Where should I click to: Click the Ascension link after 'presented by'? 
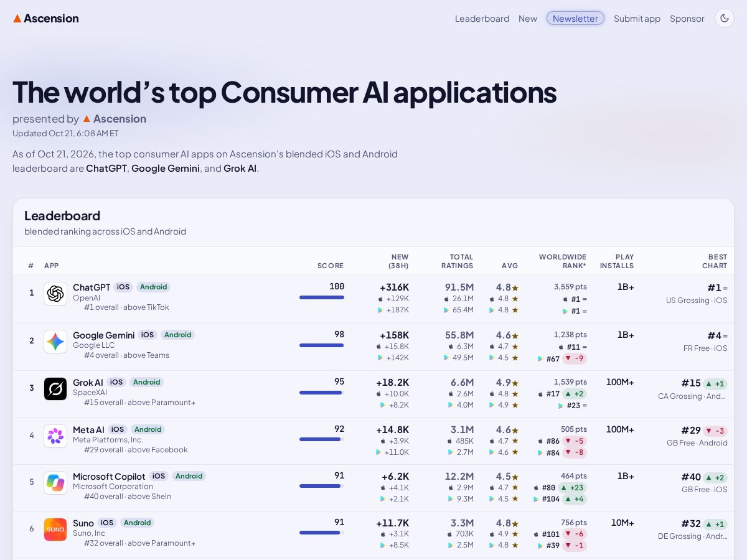point(115,119)
